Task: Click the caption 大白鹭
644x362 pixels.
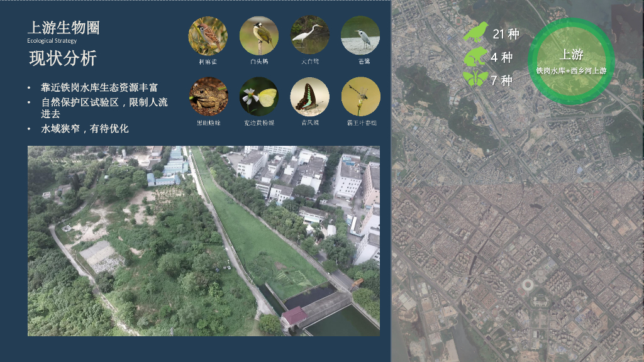Action: click(310, 61)
